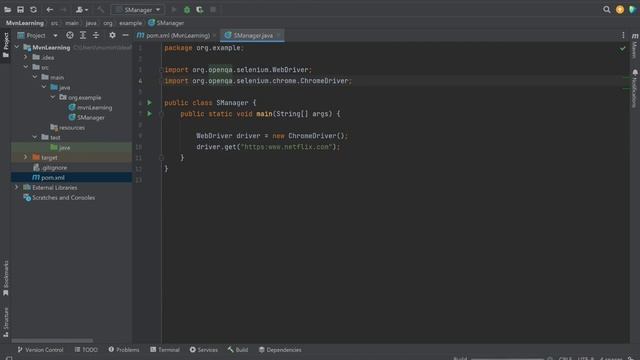Open the Notifications tool window
The height and width of the screenshot is (360, 640).
(635, 89)
